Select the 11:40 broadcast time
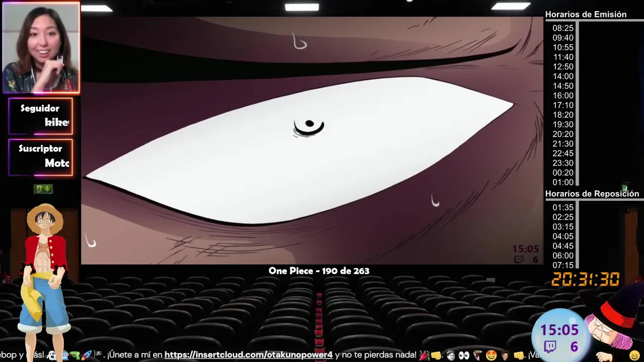This screenshot has width=644, height=362. click(563, 57)
